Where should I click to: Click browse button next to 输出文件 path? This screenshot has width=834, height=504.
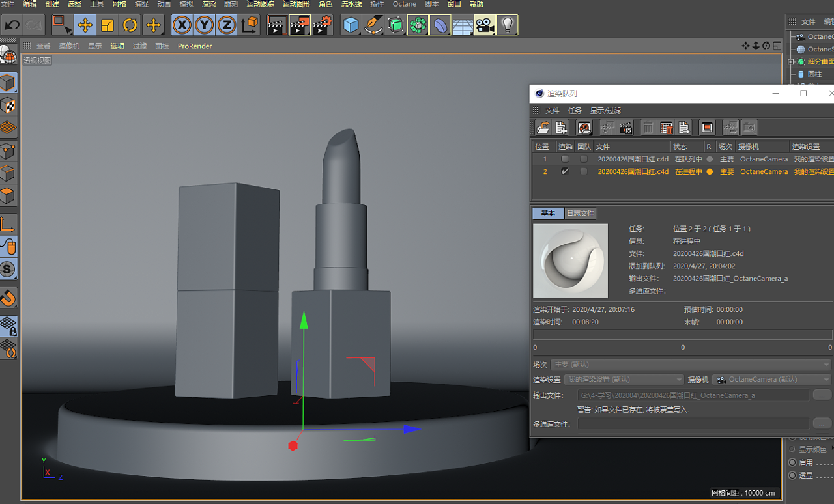(822, 395)
